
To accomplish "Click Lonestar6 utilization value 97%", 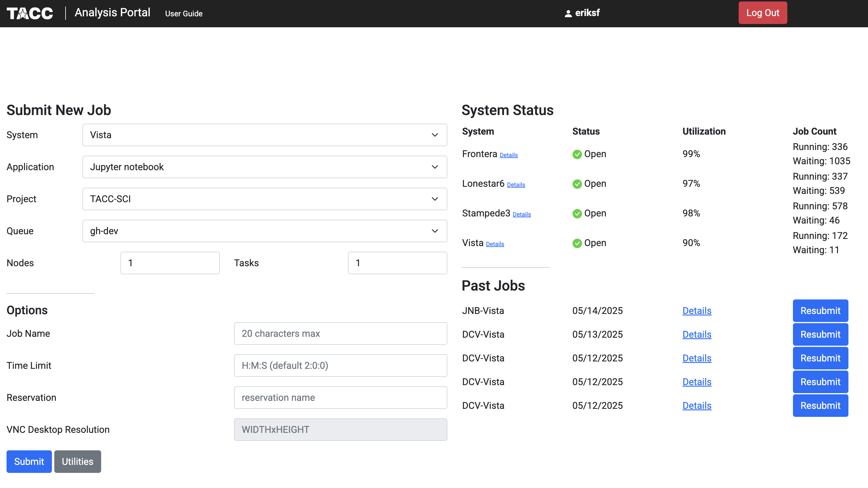I will [x=691, y=184].
